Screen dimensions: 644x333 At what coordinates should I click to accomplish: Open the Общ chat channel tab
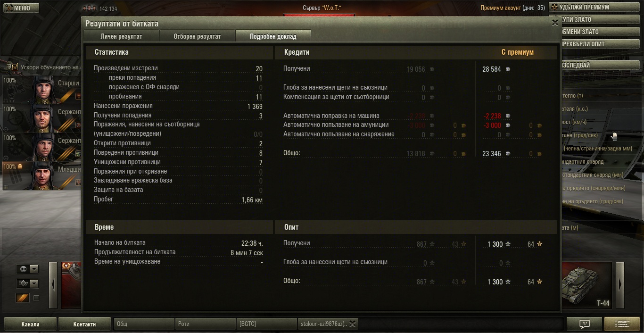pyautogui.click(x=144, y=324)
